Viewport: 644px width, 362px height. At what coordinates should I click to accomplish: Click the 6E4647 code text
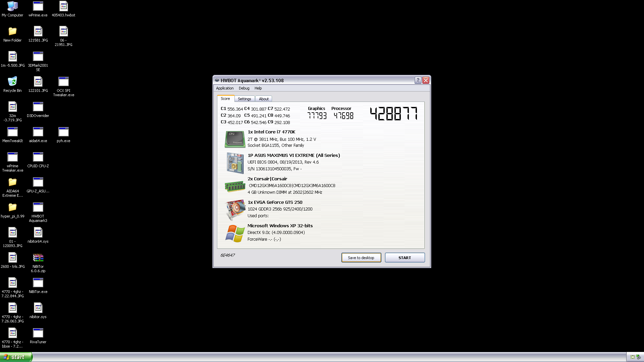[x=227, y=255]
